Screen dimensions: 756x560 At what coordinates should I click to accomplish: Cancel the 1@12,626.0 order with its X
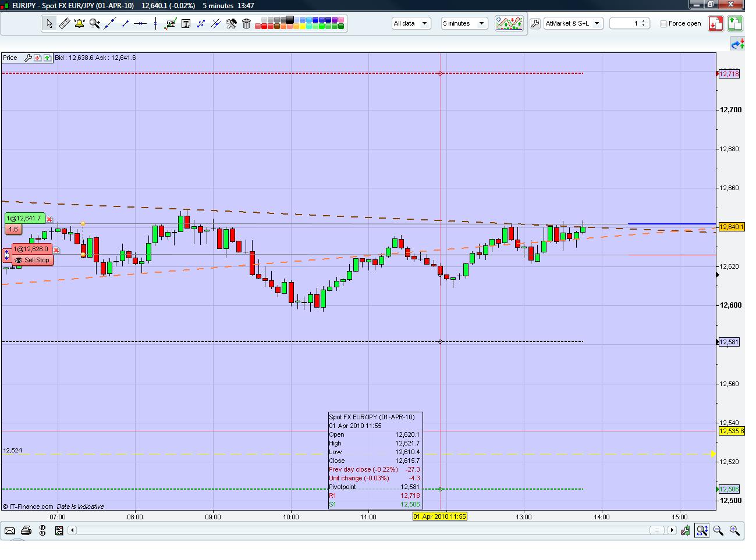pos(56,249)
